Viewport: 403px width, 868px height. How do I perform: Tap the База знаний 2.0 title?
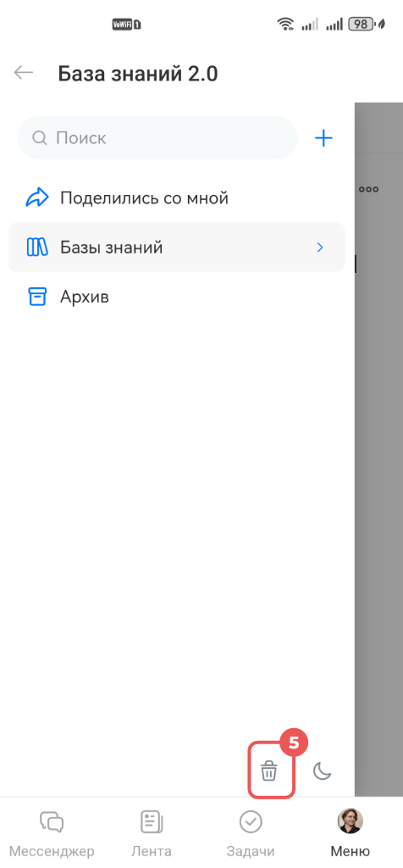[138, 73]
